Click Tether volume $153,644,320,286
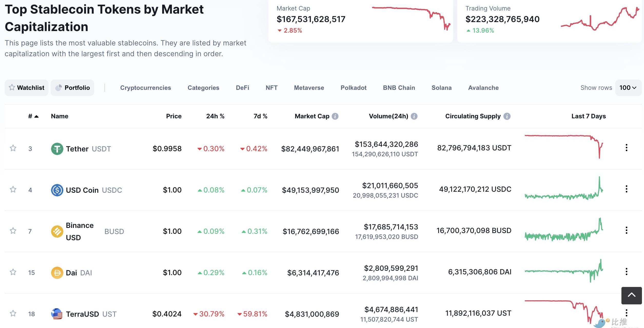This screenshot has height=328, width=644. 386,144
